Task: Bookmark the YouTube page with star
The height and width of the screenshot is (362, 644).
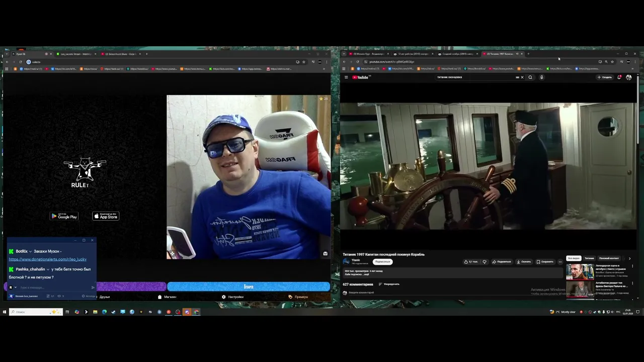Action: pos(612,62)
